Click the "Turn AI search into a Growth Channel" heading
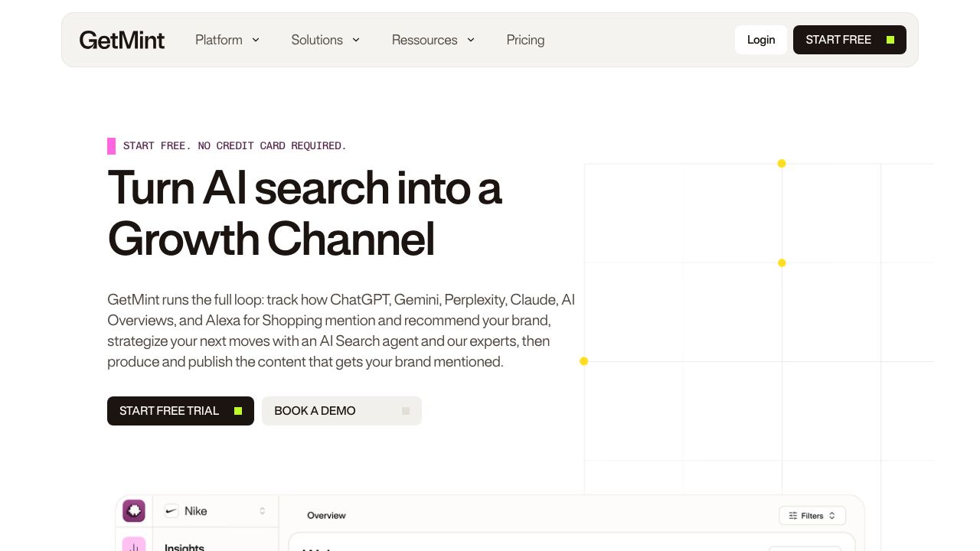 pos(305,213)
